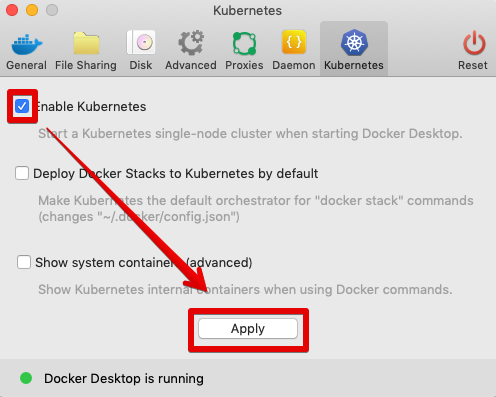Check Deploy Docker Stacks to Kubernetes by default
The image size is (496, 397).
(x=22, y=173)
